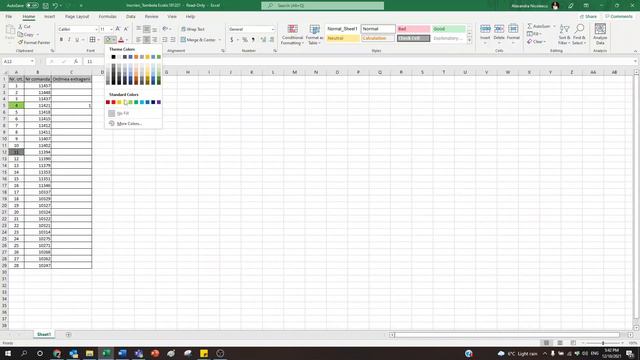Toggle Underline formatting

[x=76, y=40]
